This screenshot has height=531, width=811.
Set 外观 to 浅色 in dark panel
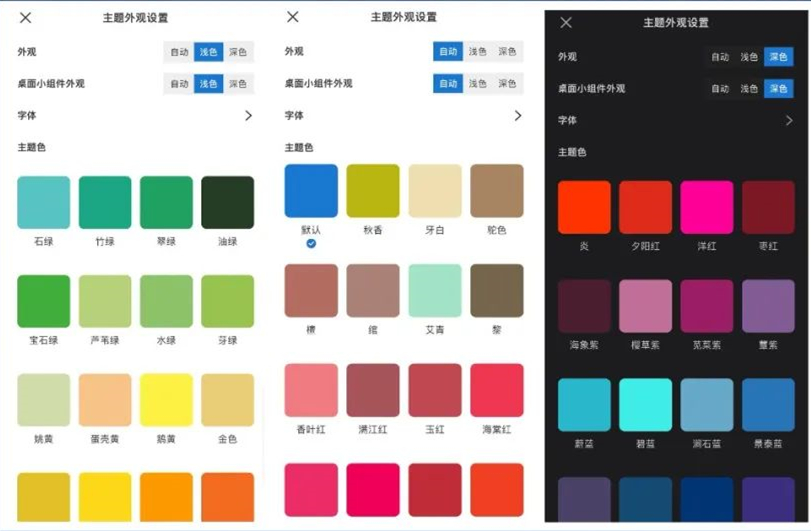point(749,57)
